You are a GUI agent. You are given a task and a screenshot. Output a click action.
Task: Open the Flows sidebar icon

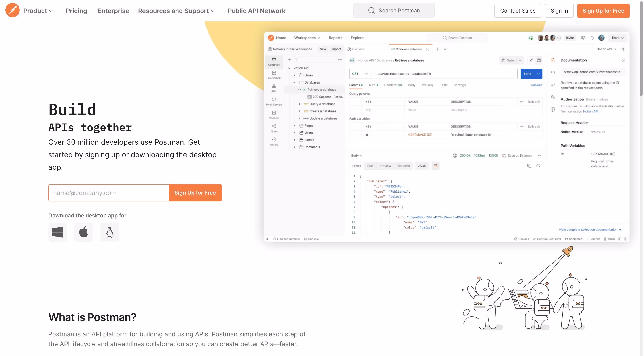click(274, 128)
